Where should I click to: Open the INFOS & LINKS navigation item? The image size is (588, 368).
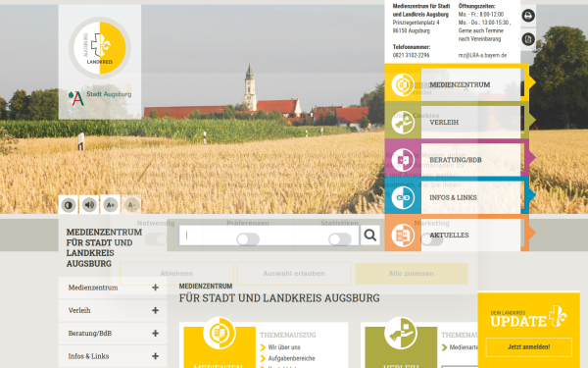pos(457,195)
